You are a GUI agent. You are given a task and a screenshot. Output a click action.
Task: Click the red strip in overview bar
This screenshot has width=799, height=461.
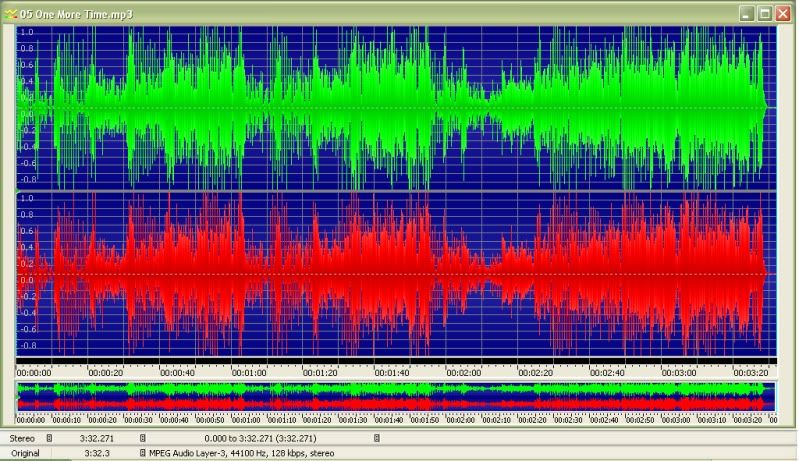click(396, 404)
